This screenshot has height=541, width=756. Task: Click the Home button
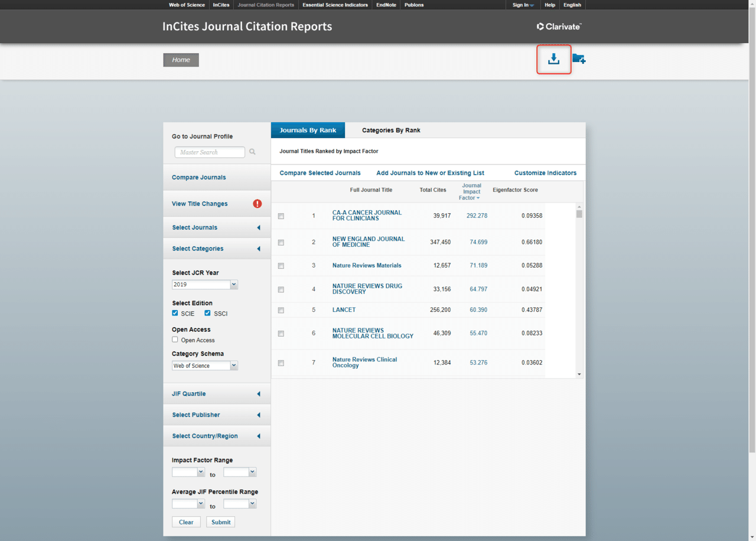pyautogui.click(x=181, y=60)
